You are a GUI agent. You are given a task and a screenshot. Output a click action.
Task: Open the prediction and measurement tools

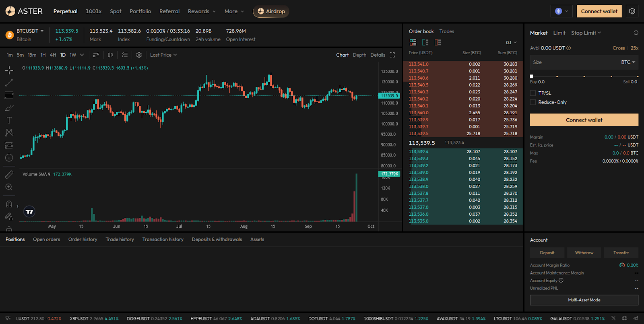pos(9,145)
